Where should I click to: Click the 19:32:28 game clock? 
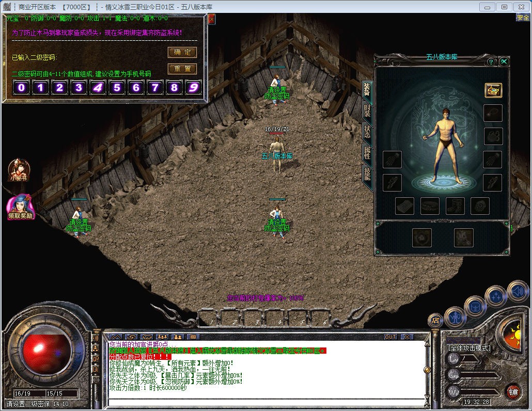point(477,402)
